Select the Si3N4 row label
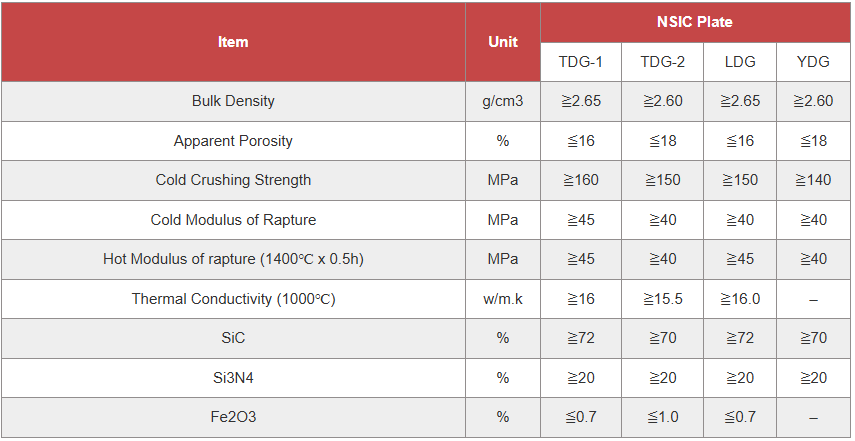 coord(233,378)
